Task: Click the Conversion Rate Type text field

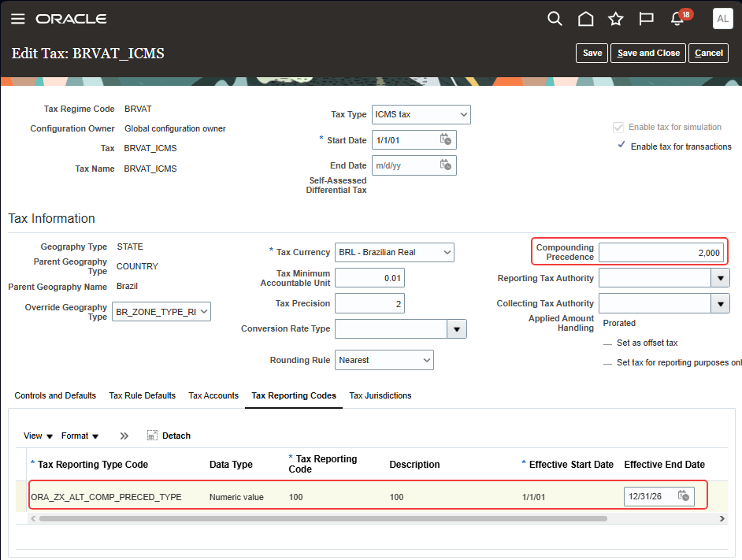Action: (391, 329)
